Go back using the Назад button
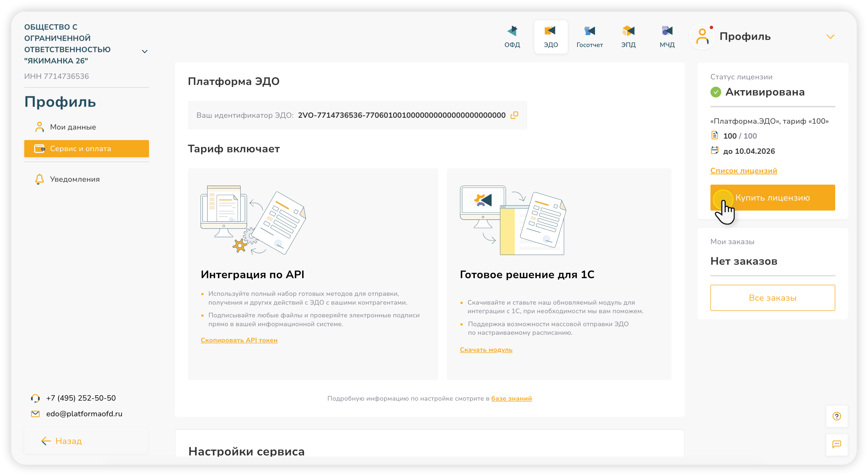868x476 pixels. click(62, 441)
